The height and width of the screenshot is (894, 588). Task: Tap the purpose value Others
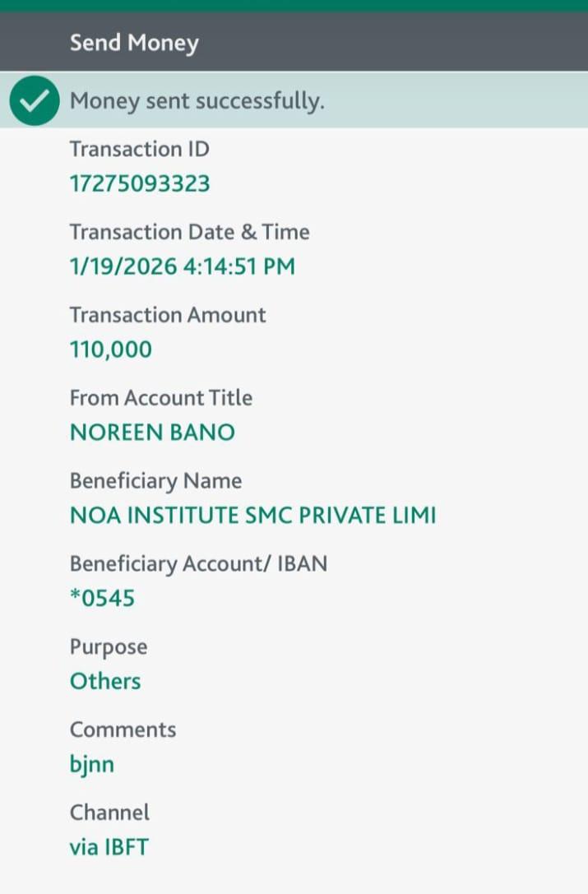click(105, 681)
